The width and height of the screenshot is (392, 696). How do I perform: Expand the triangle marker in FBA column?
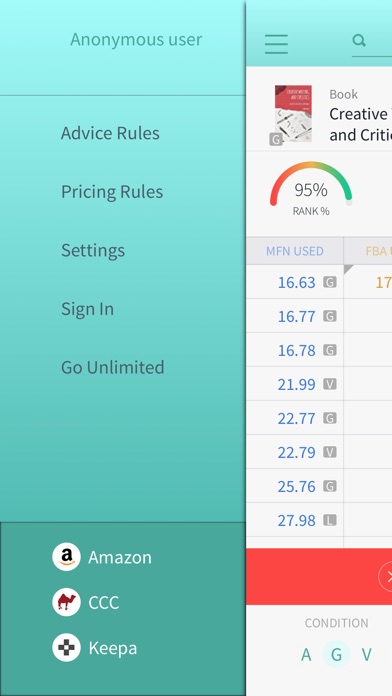(x=348, y=269)
